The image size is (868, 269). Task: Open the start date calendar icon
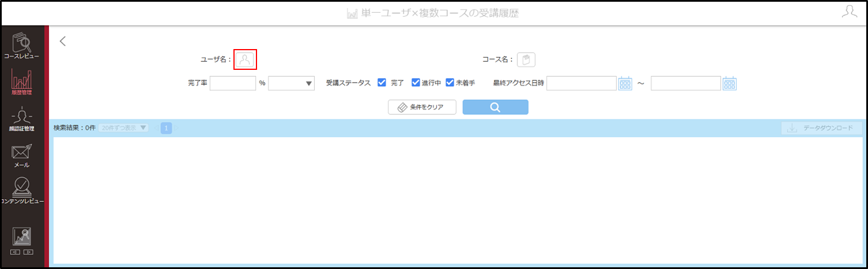click(x=625, y=84)
